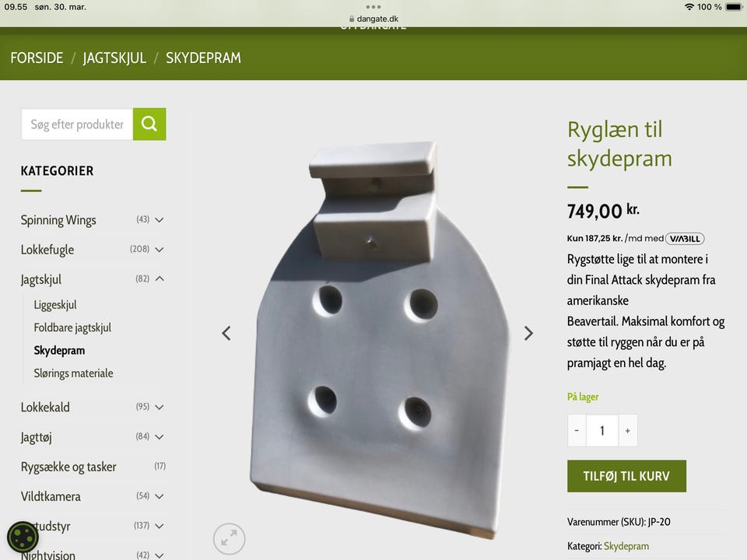Click TILFØJ TIL KURV button
The image size is (747, 560).
[626, 476]
